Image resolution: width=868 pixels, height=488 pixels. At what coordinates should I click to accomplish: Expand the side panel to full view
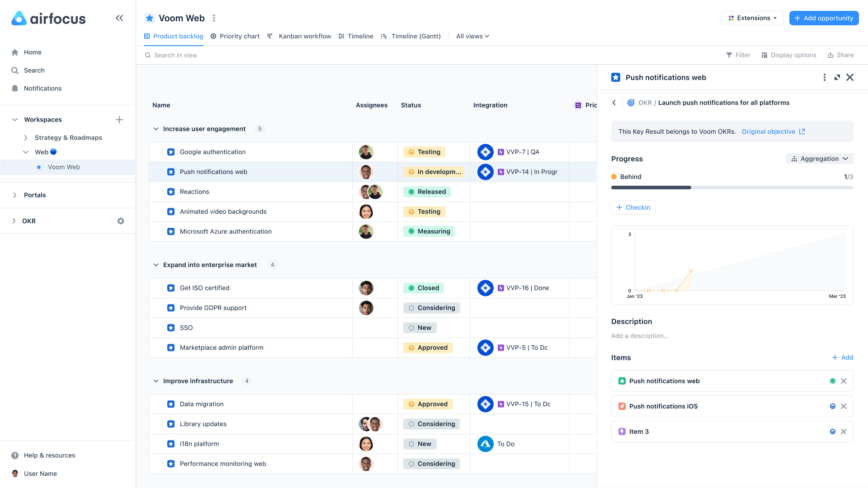tap(837, 77)
